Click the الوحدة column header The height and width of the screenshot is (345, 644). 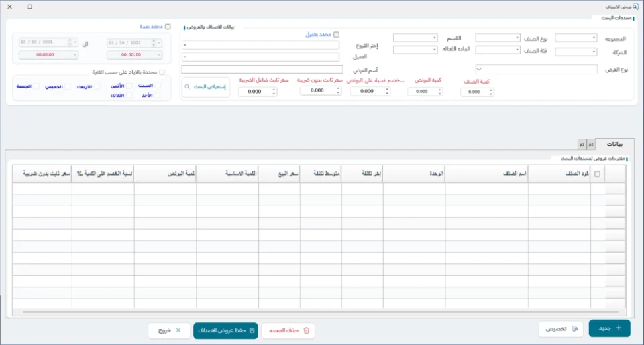tap(414, 174)
